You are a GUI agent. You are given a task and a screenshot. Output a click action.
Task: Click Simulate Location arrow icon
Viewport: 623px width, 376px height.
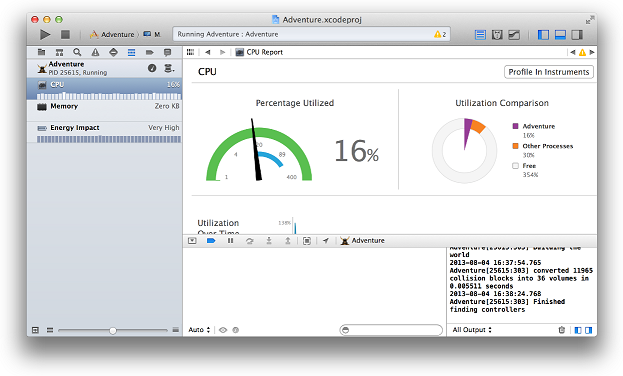pyautogui.click(x=326, y=241)
